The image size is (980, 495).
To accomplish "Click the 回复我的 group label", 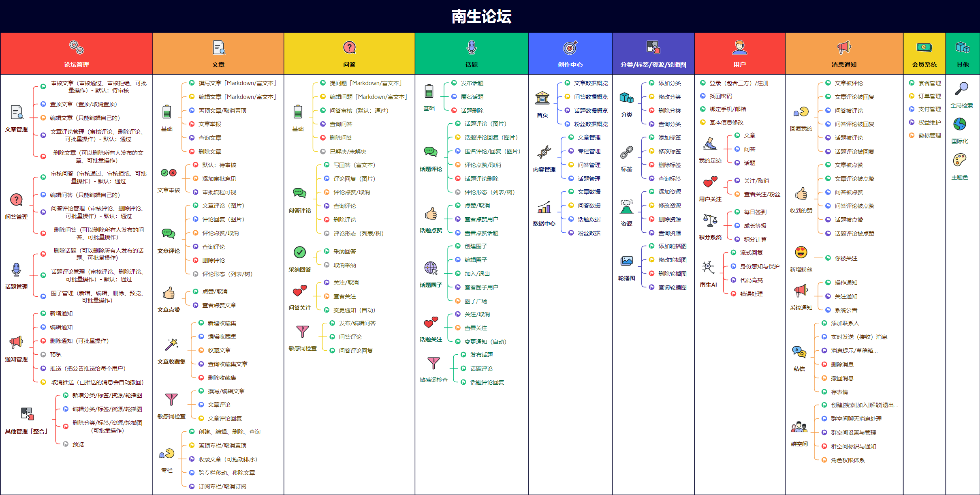I will 801,129.
